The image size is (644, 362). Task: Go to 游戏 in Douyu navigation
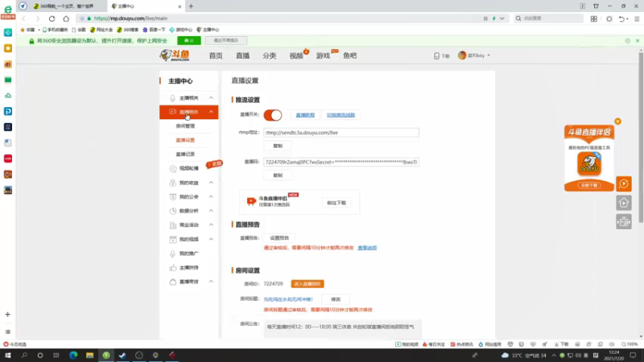point(324,56)
